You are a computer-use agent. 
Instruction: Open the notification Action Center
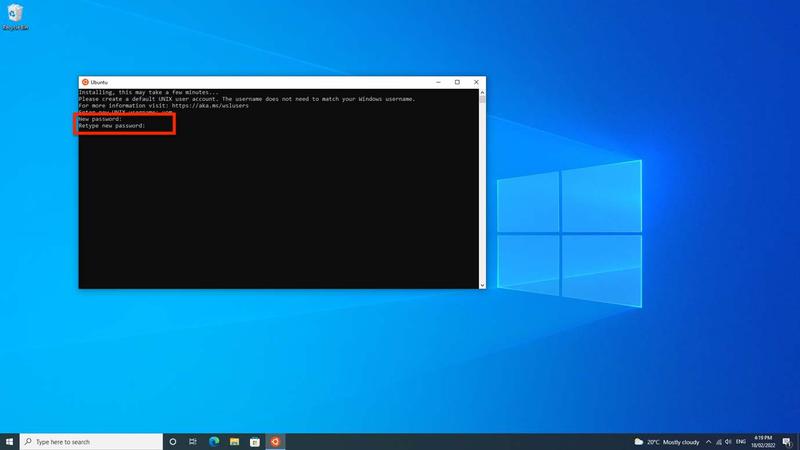(787, 442)
